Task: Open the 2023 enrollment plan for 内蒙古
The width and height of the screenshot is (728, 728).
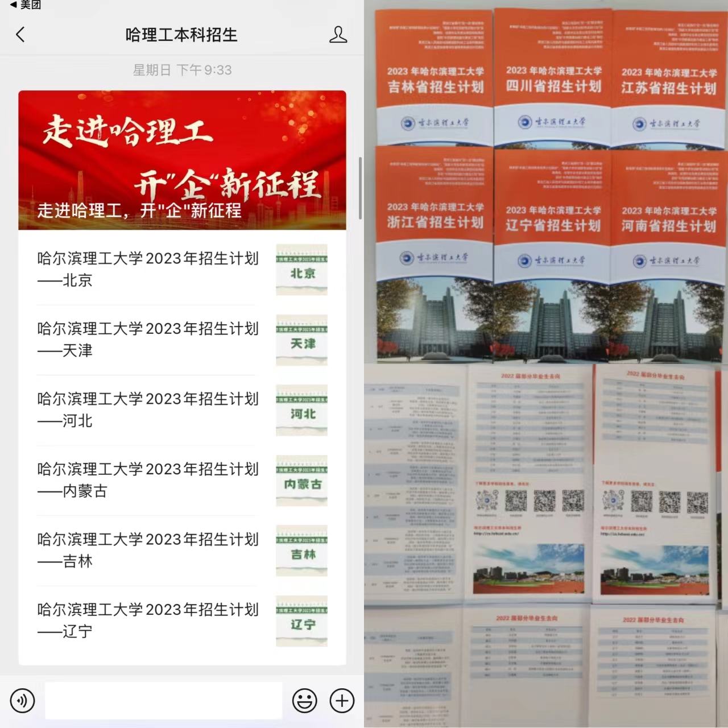Action: [x=148, y=480]
